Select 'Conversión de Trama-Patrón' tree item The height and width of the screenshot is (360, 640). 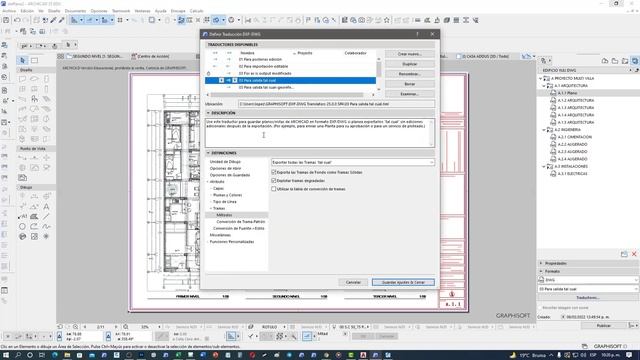tap(241, 222)
